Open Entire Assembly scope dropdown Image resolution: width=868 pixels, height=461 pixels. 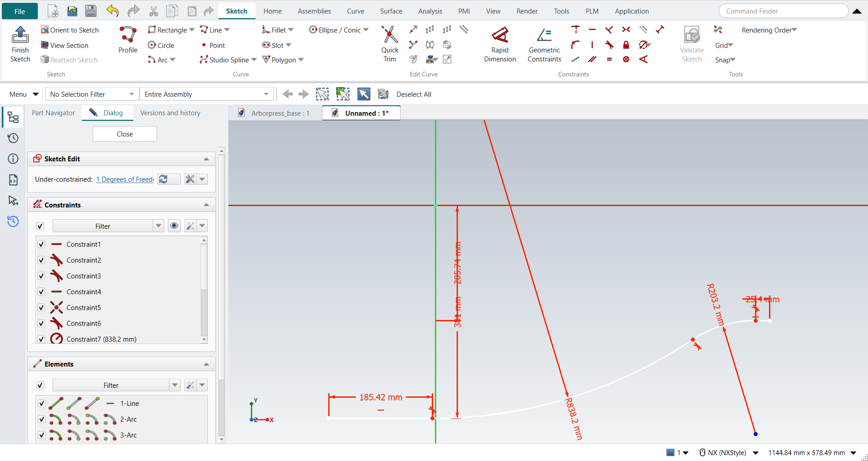207,94
